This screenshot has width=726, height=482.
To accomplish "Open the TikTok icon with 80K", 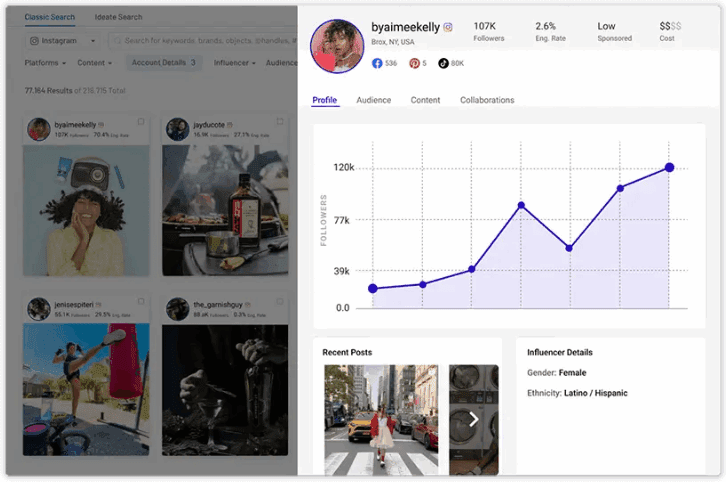I will (x=443, y=63).
